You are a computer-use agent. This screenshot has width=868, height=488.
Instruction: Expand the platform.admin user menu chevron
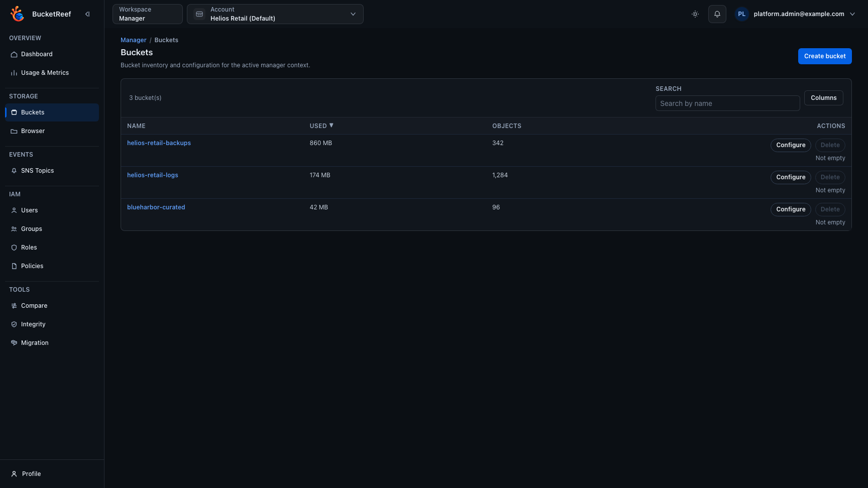pyautogui.click(x=852, y=14)
